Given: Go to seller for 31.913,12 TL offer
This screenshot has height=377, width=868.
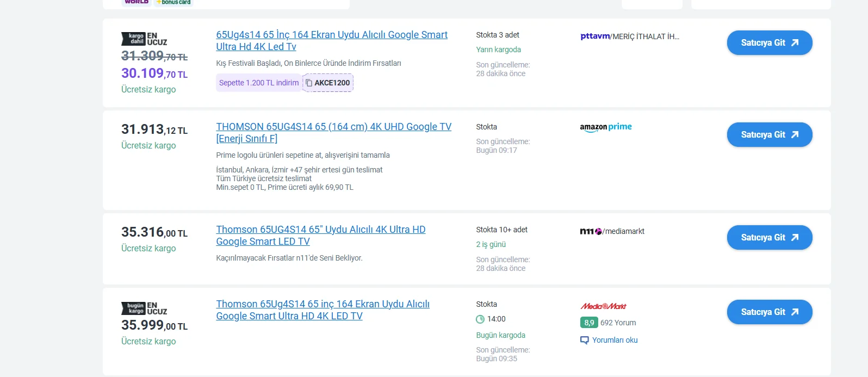Looking at the screenshot, I should (769, 135).
